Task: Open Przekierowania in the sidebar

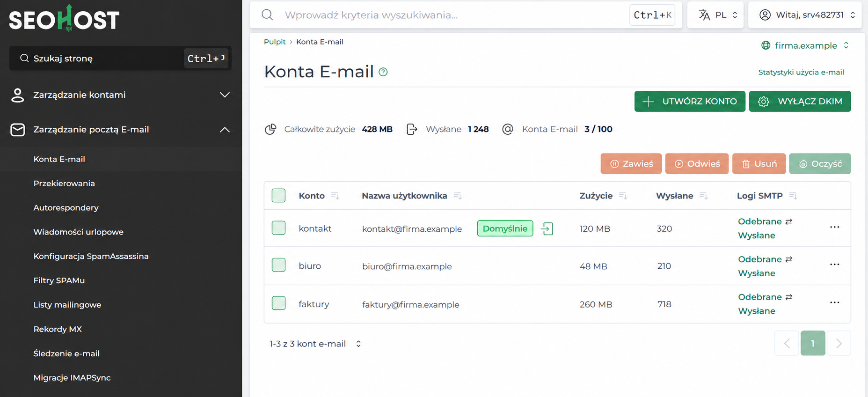Action: tap(64, 184)
